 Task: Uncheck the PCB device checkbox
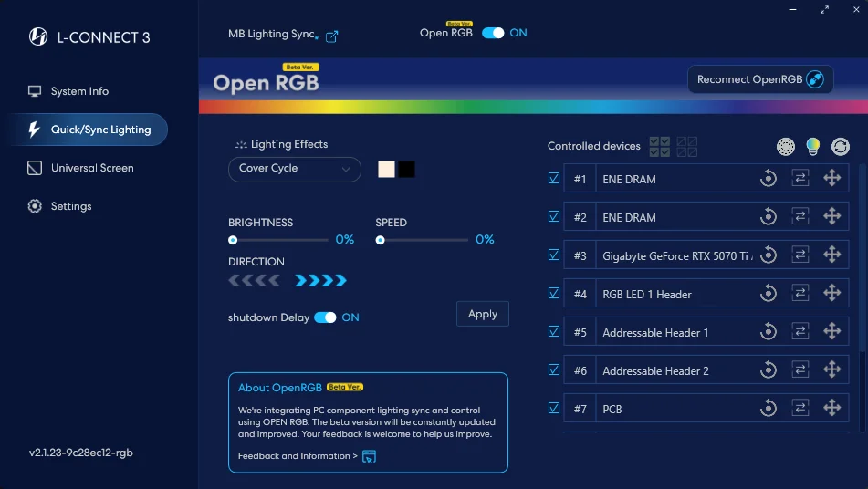(554, 408)
